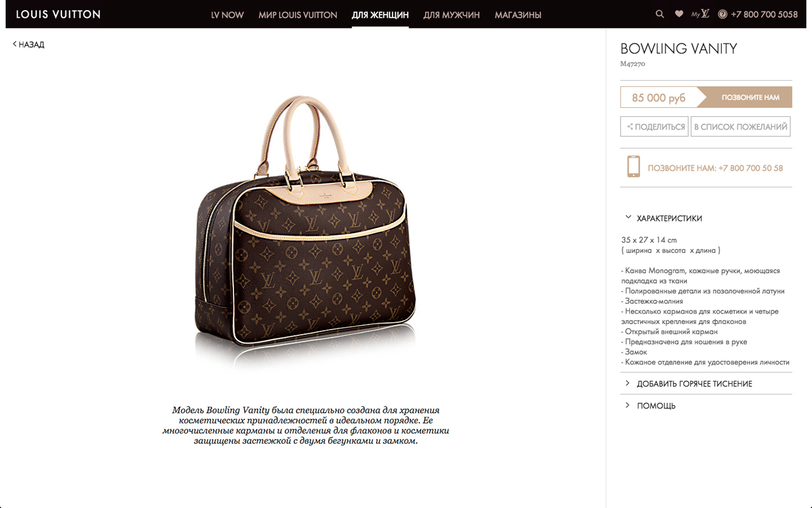The height and width of the screenshot is (508, 812).
Task: Open the search magnifier icon
Action: pos(660,14)
